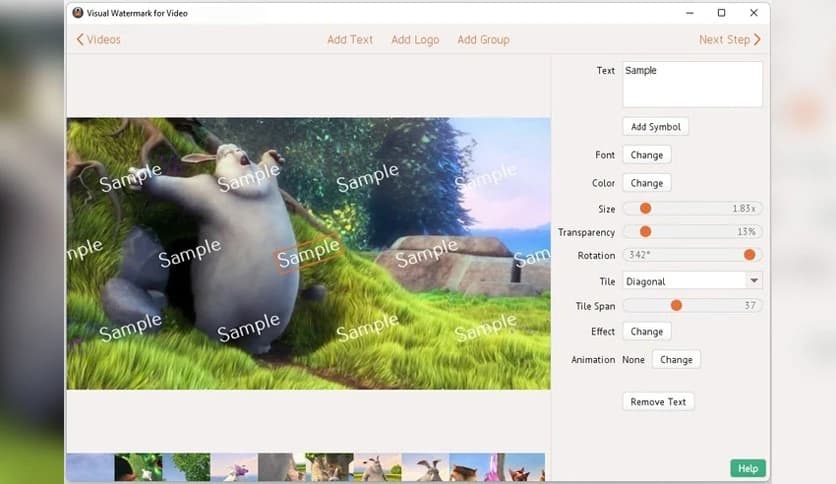Click Add Text in the top bar
Viewport: 836px width, 484px height.
(x=350, y=39)
